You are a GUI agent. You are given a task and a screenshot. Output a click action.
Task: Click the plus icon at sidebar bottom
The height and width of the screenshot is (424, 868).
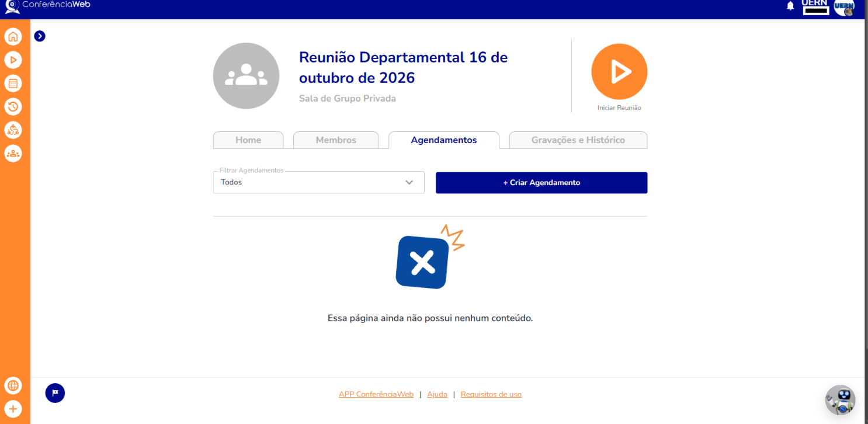[x=13, y=409]
